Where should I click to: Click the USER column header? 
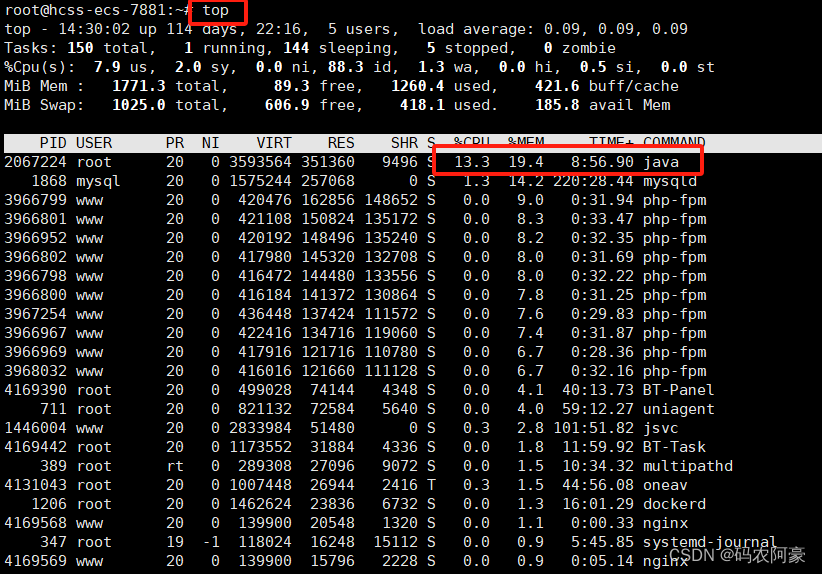[94, 143]
